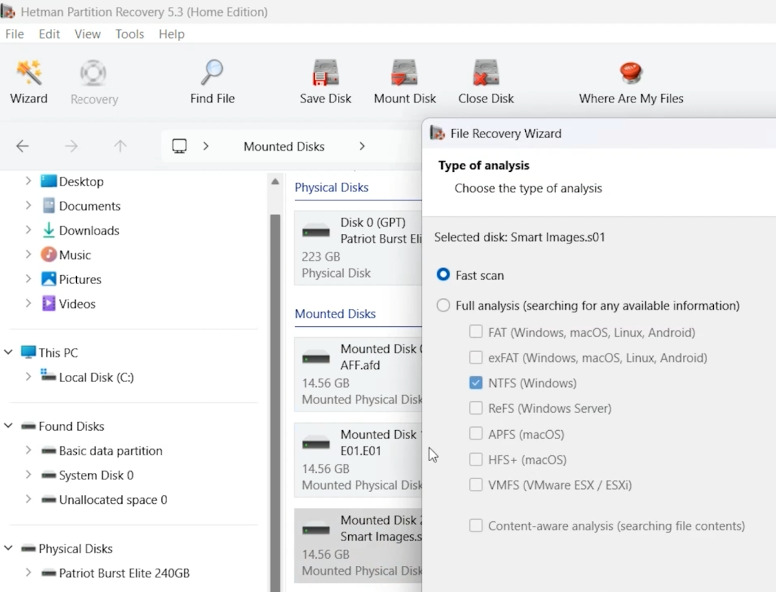Screen dimensions: 776x592
Task: Open the File menu
Action: pyautogui.click(x=14, y=34)
